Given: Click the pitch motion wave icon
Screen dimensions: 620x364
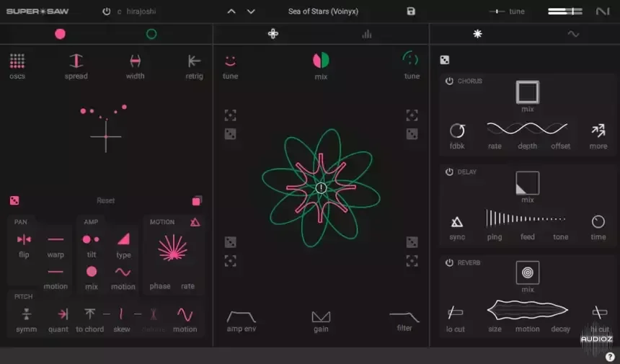Looking at the screenshot, I should [x=185, y=314].
